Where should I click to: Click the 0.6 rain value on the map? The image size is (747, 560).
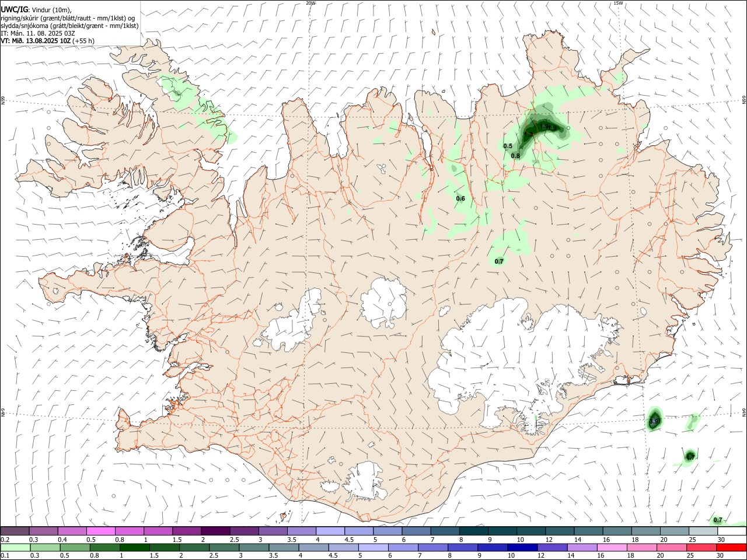(x=460, y=198)
